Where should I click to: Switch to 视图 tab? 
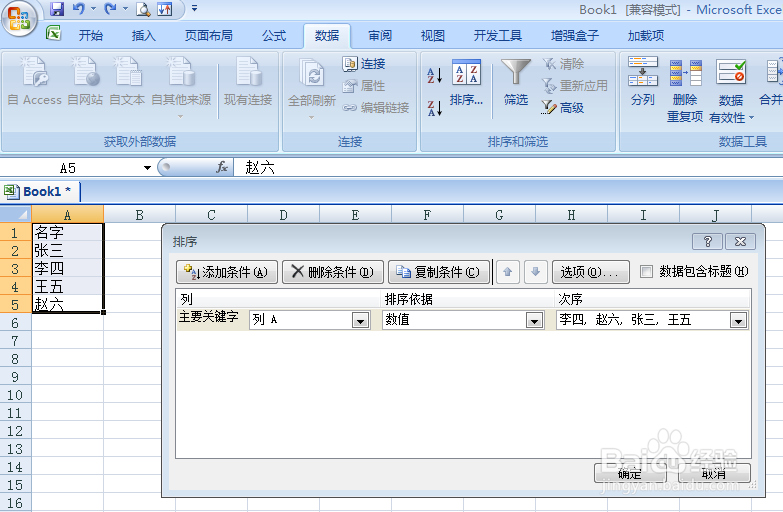433,35
